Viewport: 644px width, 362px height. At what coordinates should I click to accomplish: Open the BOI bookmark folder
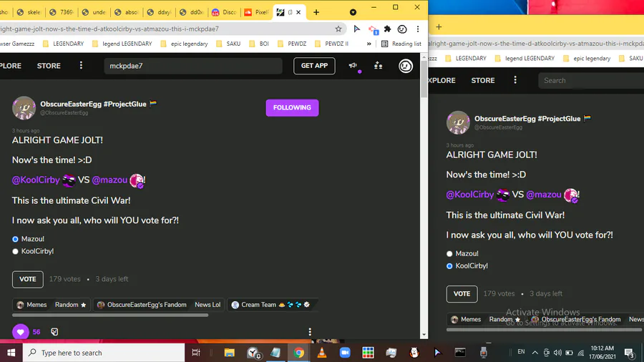click(x=259, y=44)
